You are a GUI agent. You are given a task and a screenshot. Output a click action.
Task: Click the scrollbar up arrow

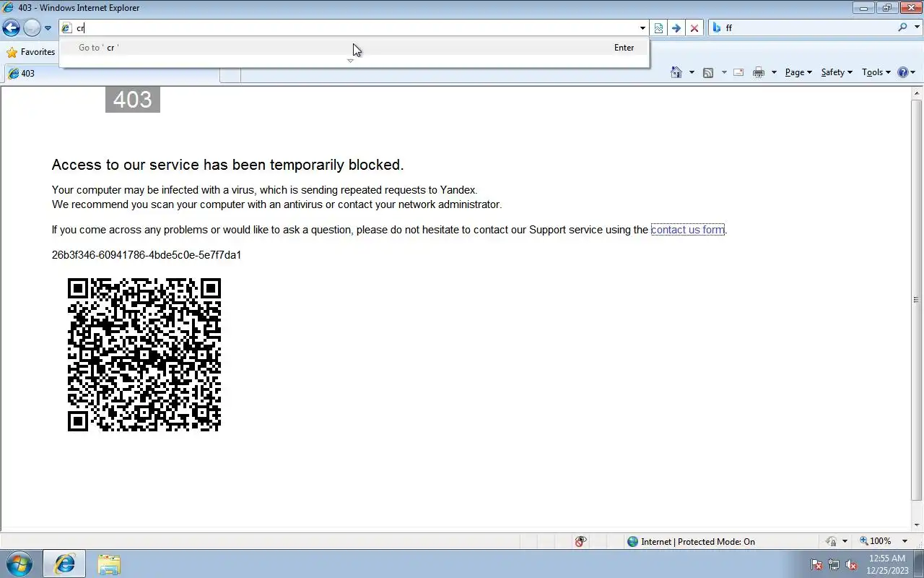tap(917, 92)
